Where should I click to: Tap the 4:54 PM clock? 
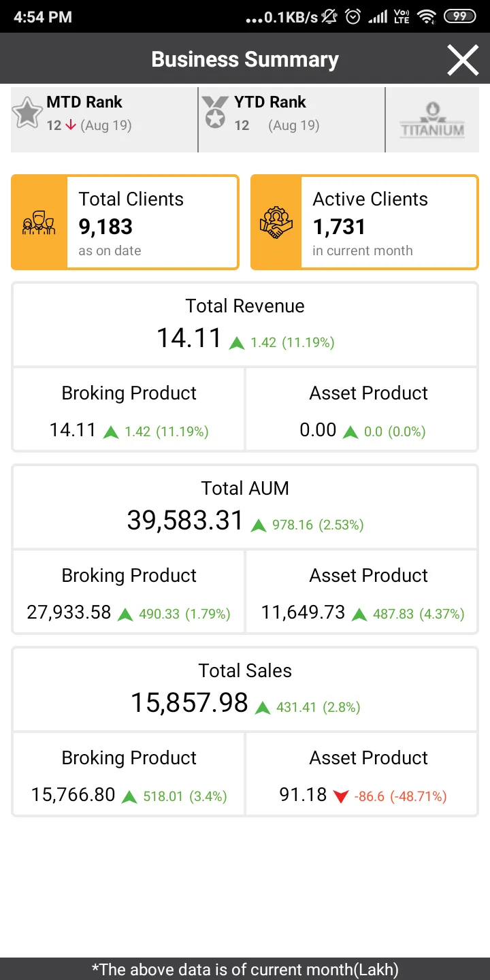pyautogui.click(x=42, y=17)
